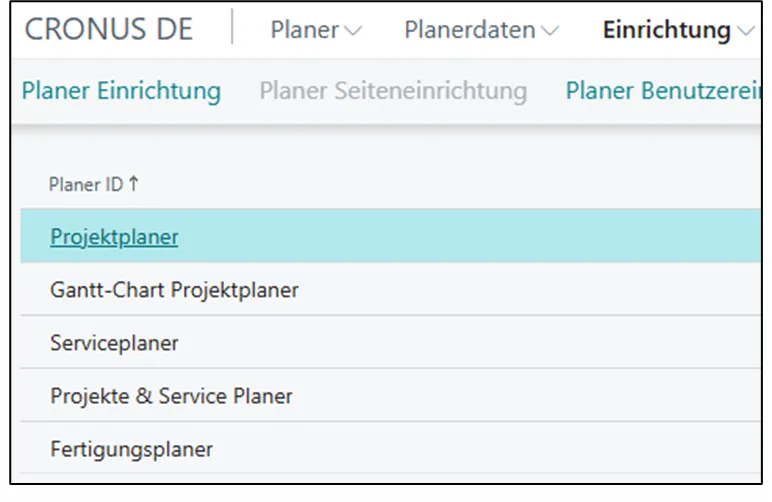772x502 pixels.
Task: Select the Serviceplaner row
Action: tap(114, 343)
